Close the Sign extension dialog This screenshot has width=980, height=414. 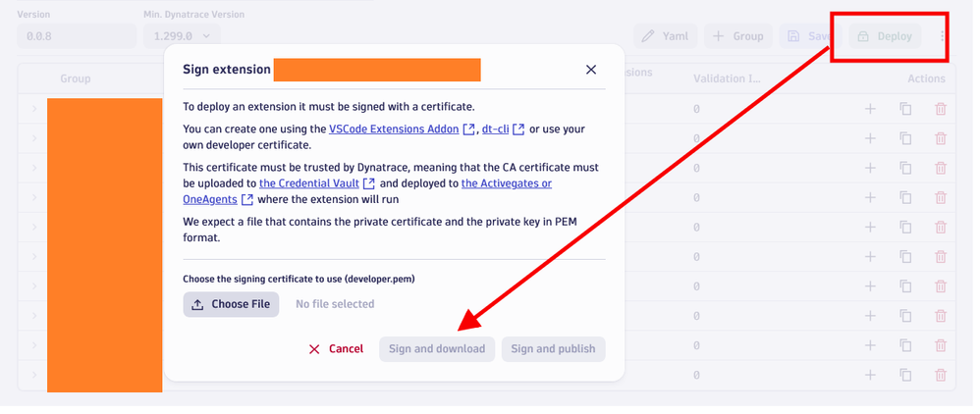[x=591, y=70]
